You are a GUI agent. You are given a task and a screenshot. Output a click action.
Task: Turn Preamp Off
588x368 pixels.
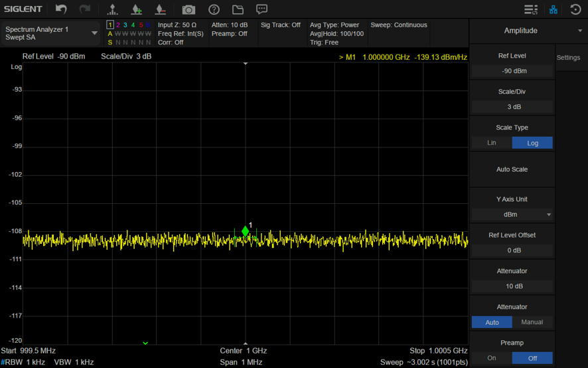(x=532, y=358)
